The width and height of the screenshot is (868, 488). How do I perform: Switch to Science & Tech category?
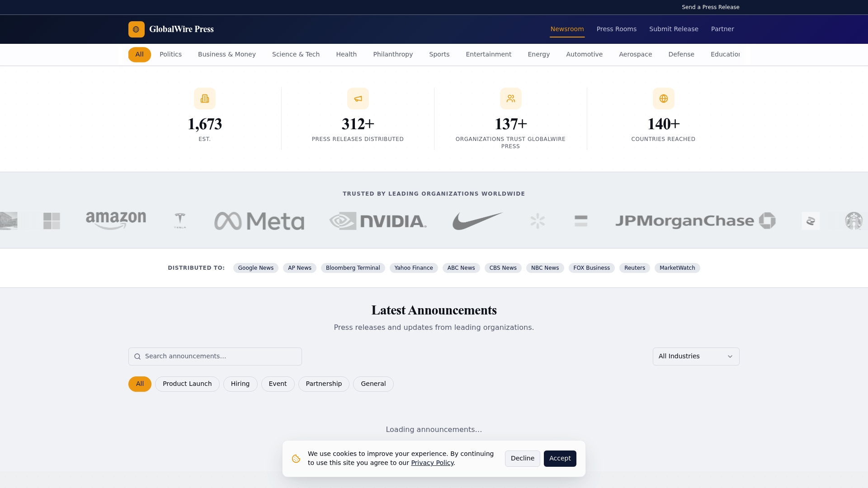[x=296, y=55]
